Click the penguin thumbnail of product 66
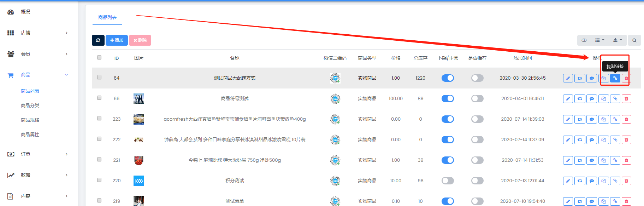 tap(139, 99)
